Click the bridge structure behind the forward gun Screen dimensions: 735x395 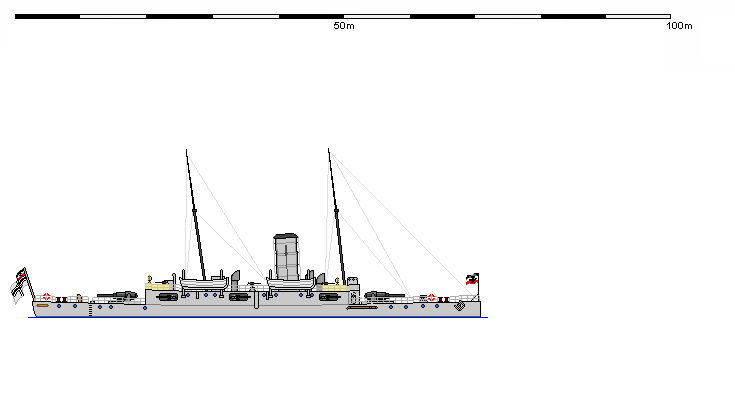[x=353, y=291]
